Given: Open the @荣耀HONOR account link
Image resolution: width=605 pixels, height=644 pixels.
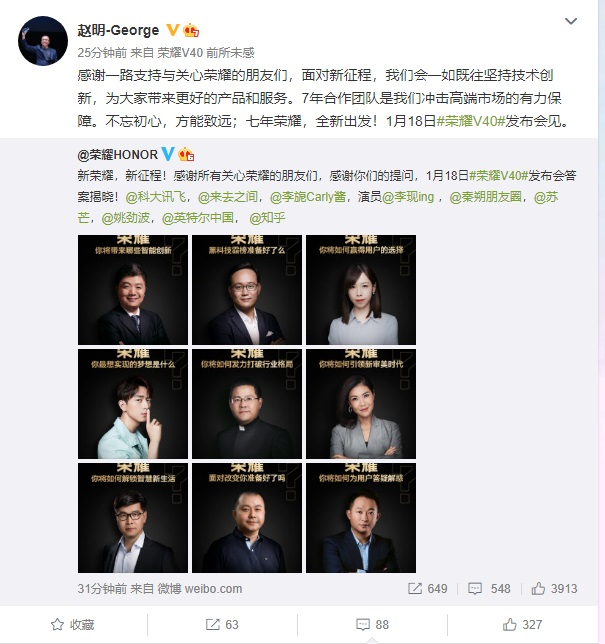Looking at the screenshot, I should 117,154.
